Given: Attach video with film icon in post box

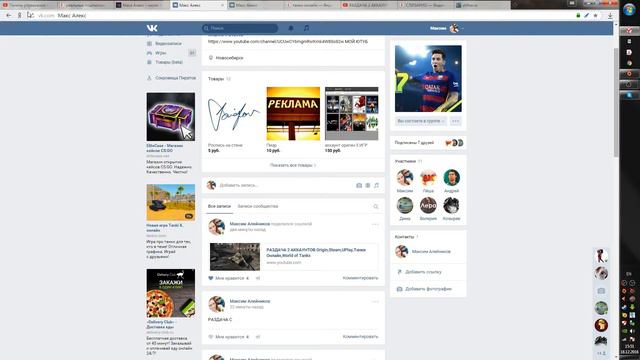Looking at the screenshot, I should point(368,185).
